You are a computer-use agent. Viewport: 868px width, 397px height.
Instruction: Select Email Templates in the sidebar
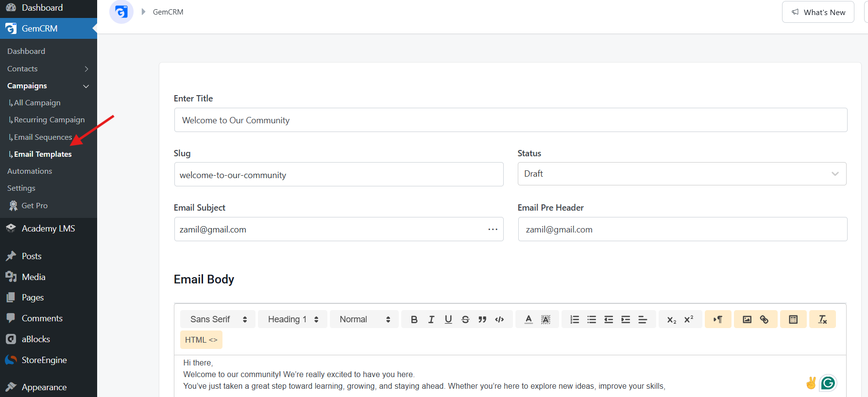coord(43,154)
